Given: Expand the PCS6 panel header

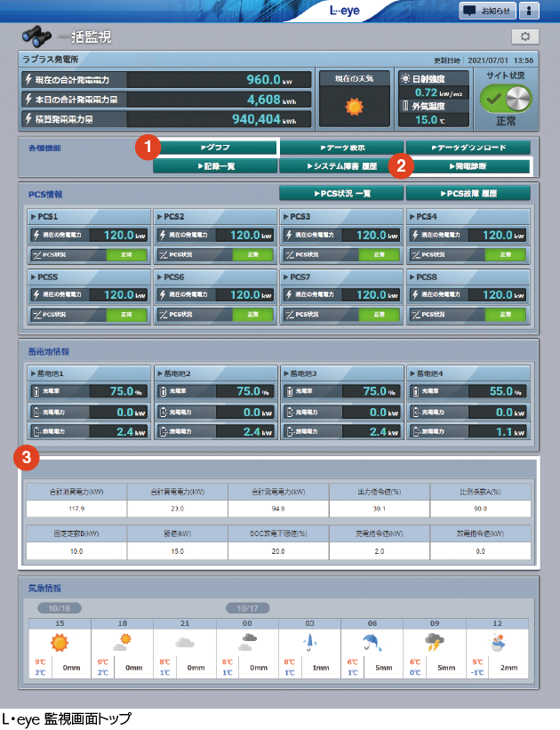Looking at the screenshot, I should pos(215,277).
